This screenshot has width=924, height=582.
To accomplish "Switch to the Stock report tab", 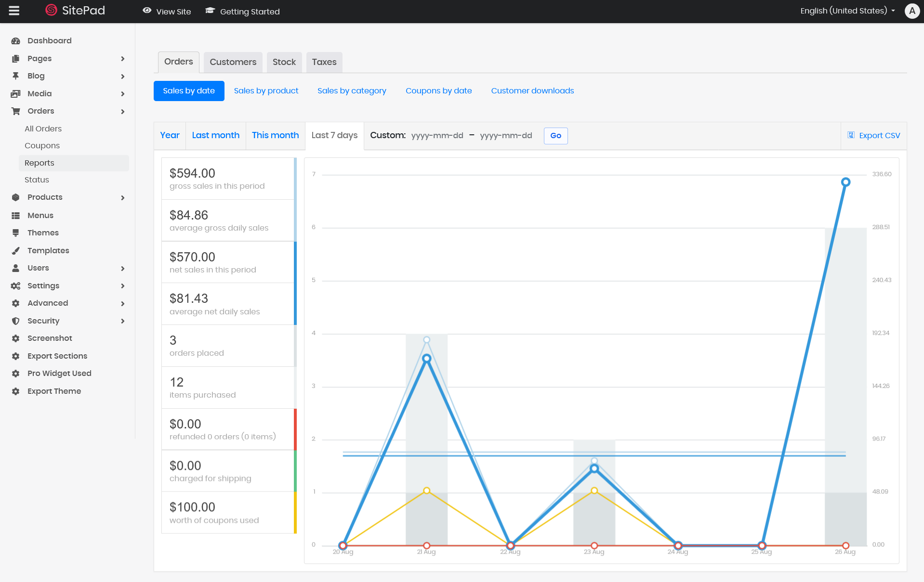I will coord(284,62).
